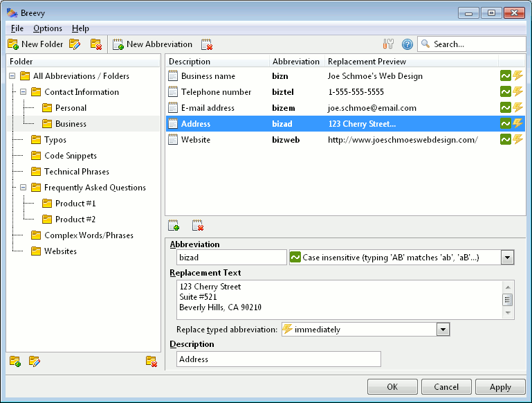
Task: Click the lightning bolt icon in the Website row
Action: [517, 140]
